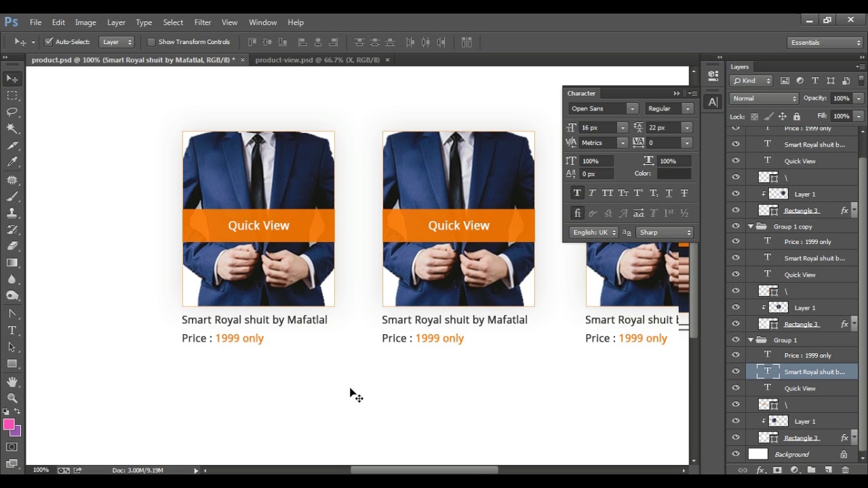Collapse the Group 1 copy folder
868x488 pixels.
point(751,226)
